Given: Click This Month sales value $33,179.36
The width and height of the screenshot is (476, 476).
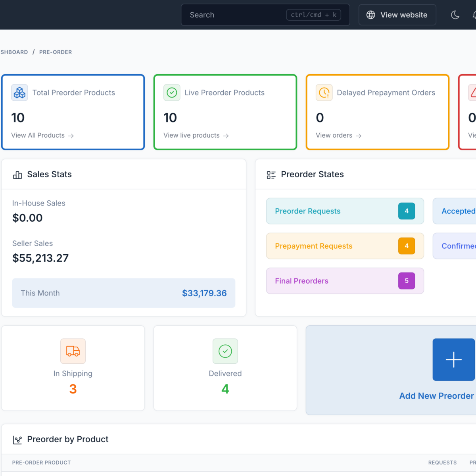Looking at the screenshot, I should click(x=204, y=293).
